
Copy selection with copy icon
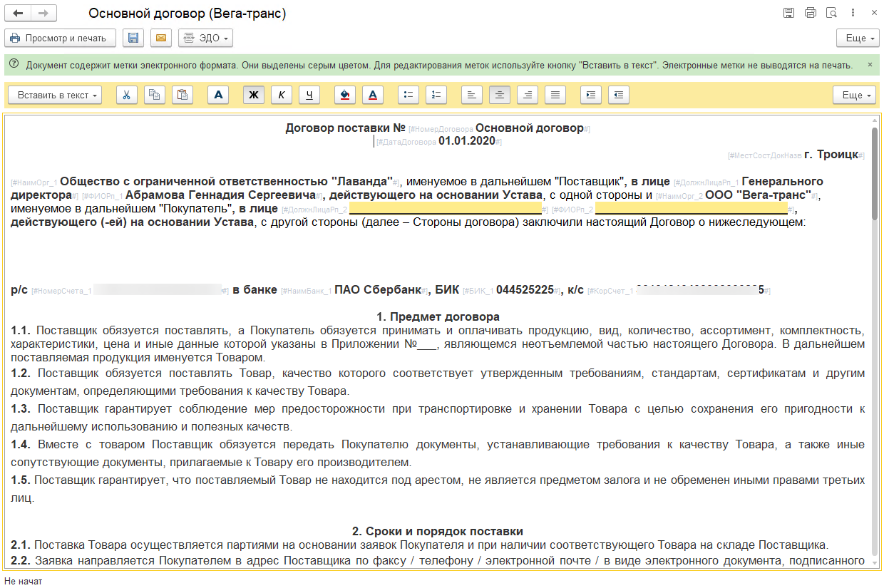click(x=155, y=95)
